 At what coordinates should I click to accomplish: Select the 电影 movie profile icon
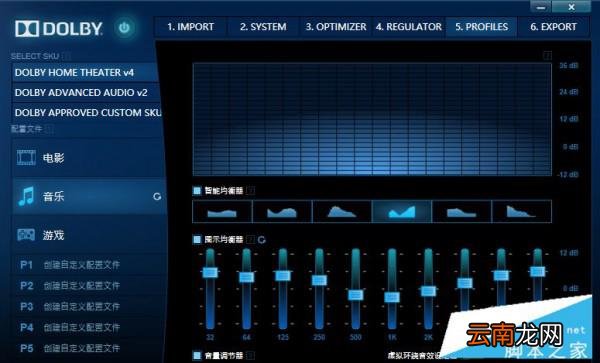click(x=26, y=158)
